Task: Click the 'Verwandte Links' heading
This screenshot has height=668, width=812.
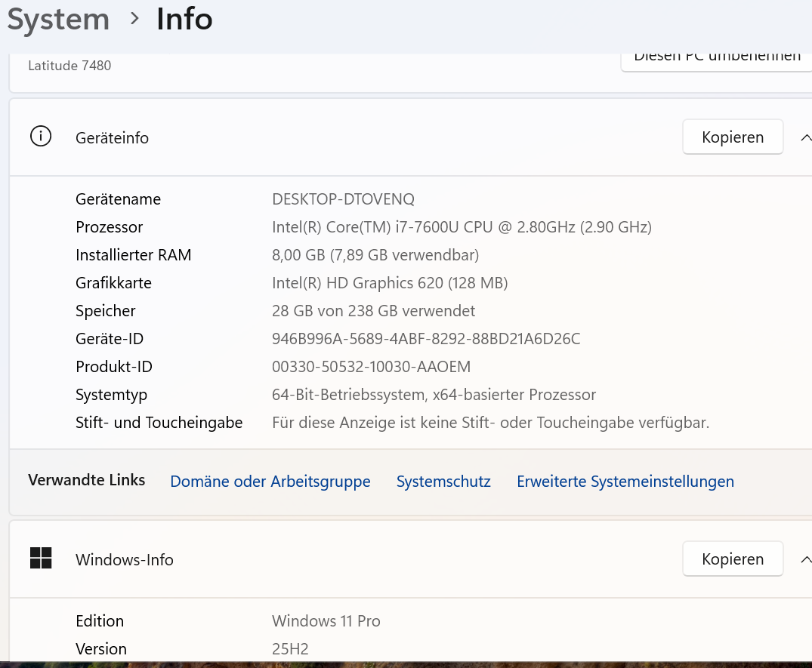Action: [x=86, y=480]
